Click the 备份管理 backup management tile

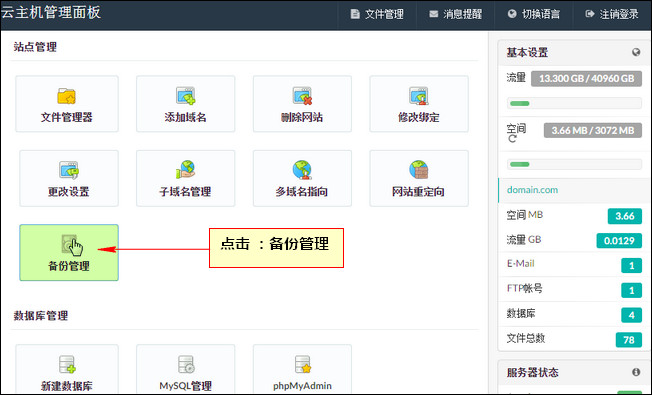tap(69, 253)
